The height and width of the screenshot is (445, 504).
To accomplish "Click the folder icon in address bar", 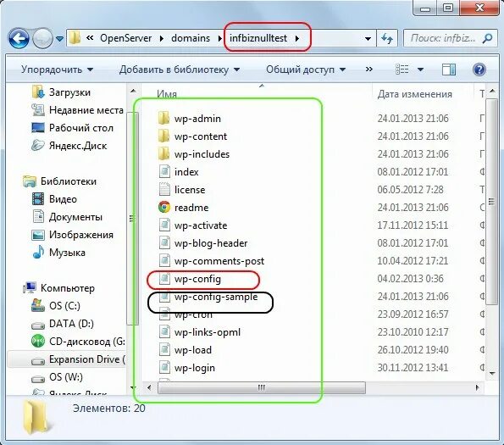I will 75,38.
